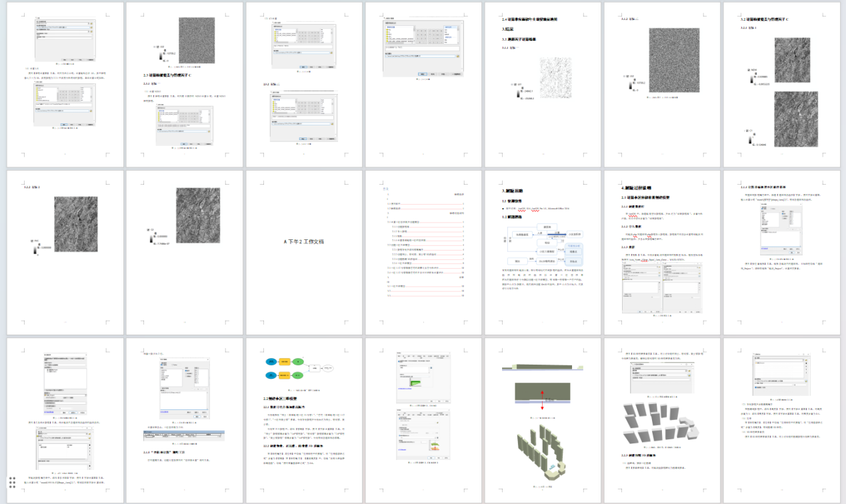
Task: Open the first page of the middle row
Action: click(x=65, y=252)
